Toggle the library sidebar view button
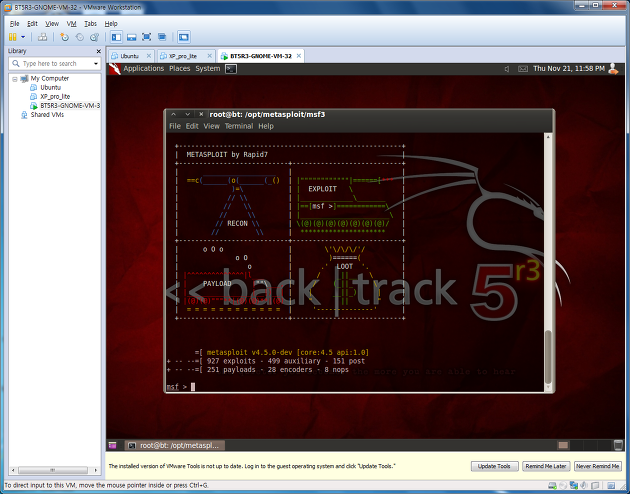Viewport: 630px width, 494px height. click(x=117, y=37)
